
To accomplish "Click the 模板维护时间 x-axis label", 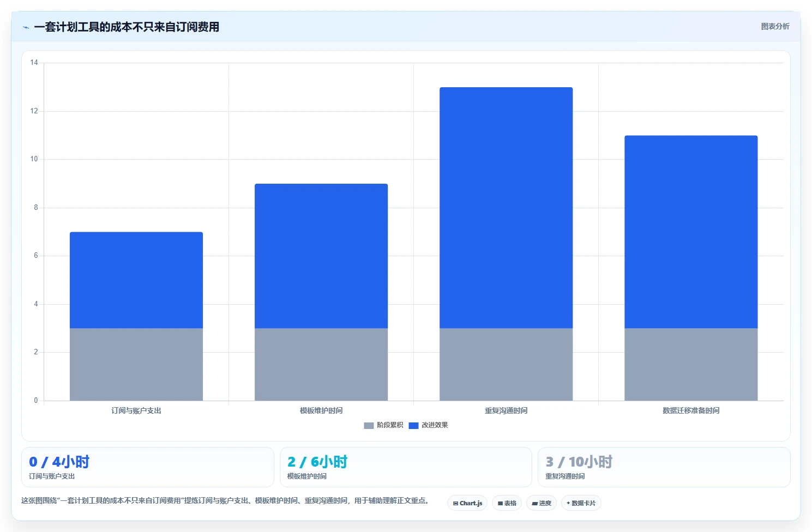I will pyautogui.click(x=321, y=410).
